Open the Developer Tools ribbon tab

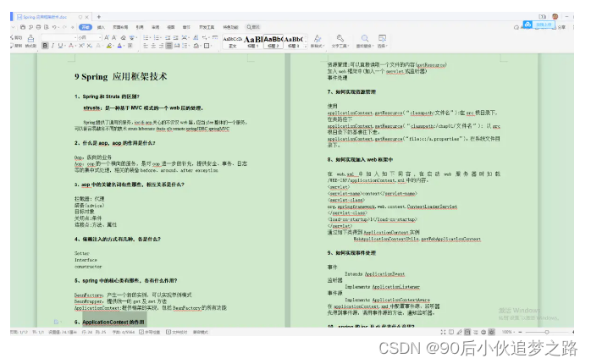(207, 27)
